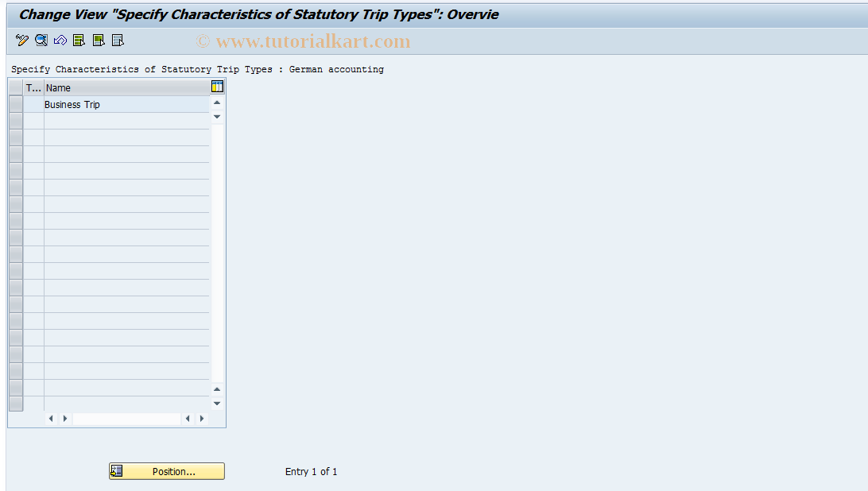Click the select-all corner cell of table header
Screen dimensions: 868x491
click(x=16, y=87)
